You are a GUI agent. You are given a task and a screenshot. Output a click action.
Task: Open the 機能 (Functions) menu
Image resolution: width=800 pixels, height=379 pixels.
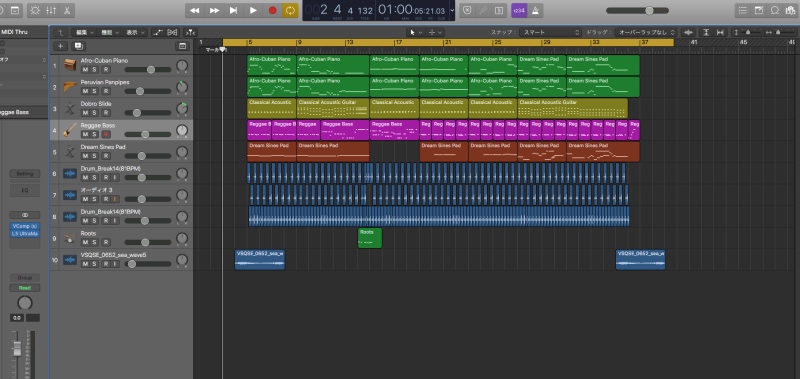[x=110, y=32]
